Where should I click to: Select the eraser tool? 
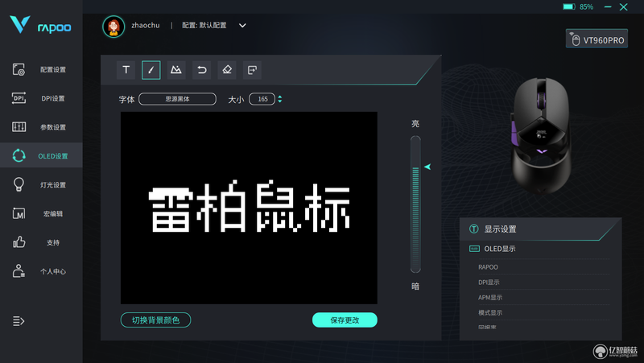coord(227,70)
